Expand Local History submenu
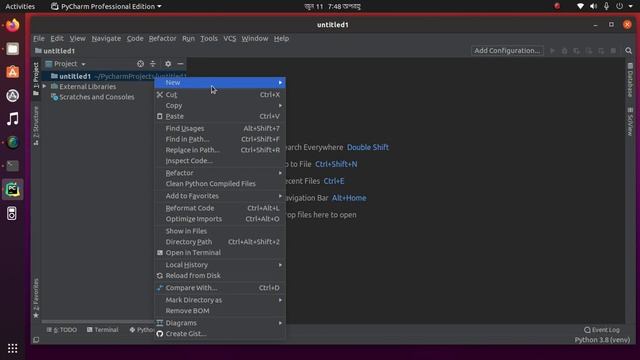640x360 pixels. pos(220,265)
